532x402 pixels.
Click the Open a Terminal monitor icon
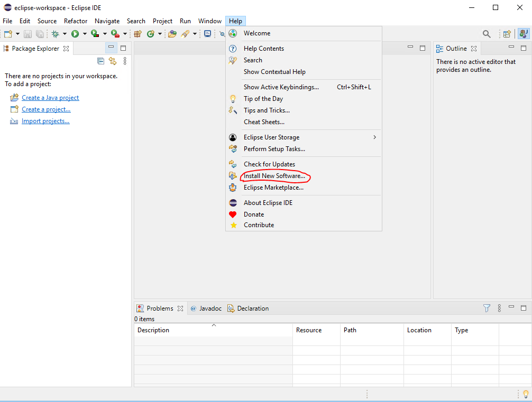pos(207,34)
